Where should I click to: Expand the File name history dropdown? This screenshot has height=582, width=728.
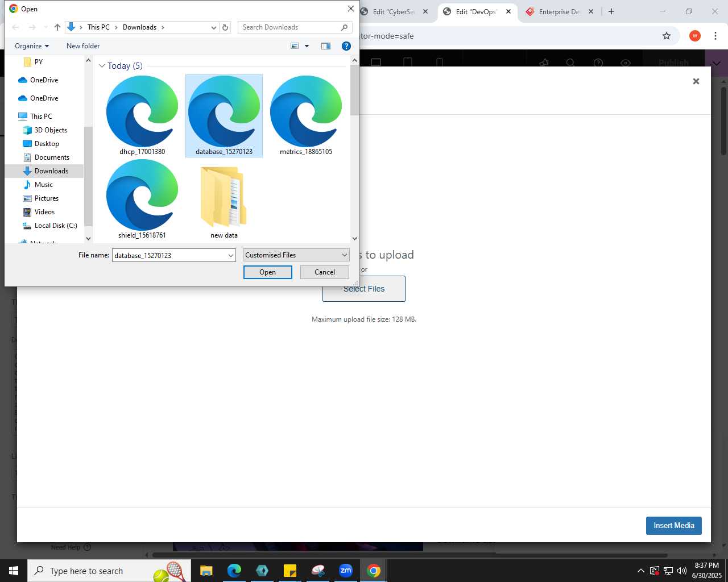(x=231, y=256)
